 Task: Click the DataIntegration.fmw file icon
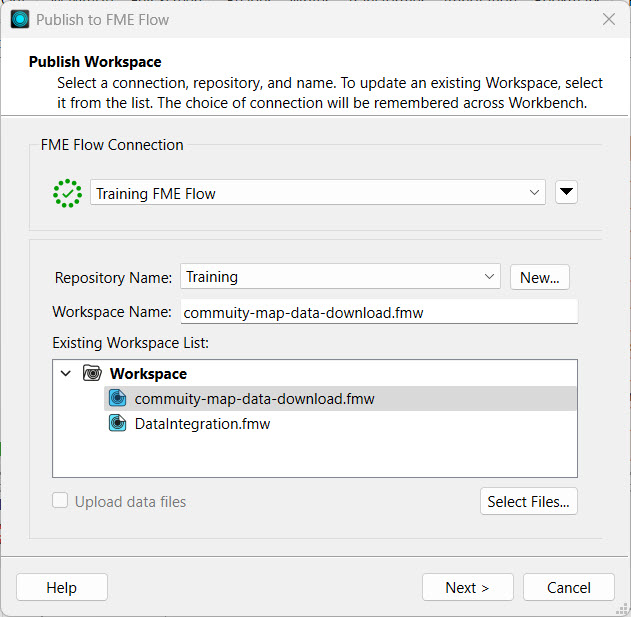pyautogui.click(x=117, y=424)
